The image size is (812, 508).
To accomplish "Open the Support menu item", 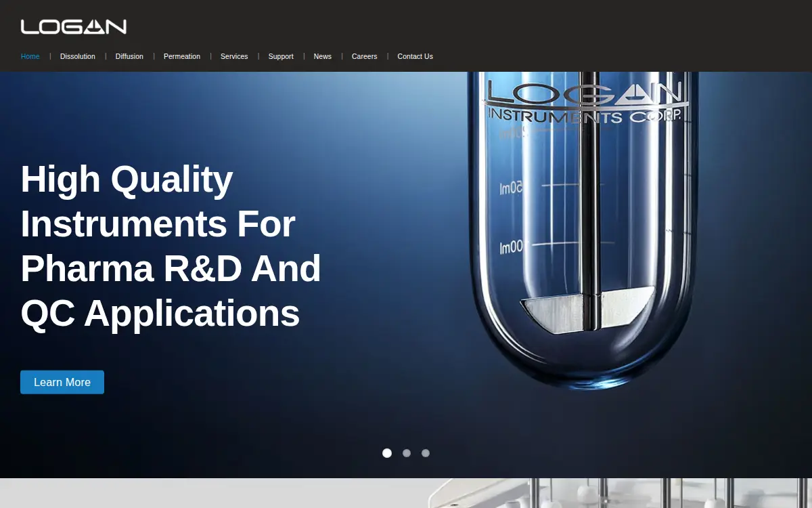I will (x=281, y=56).
